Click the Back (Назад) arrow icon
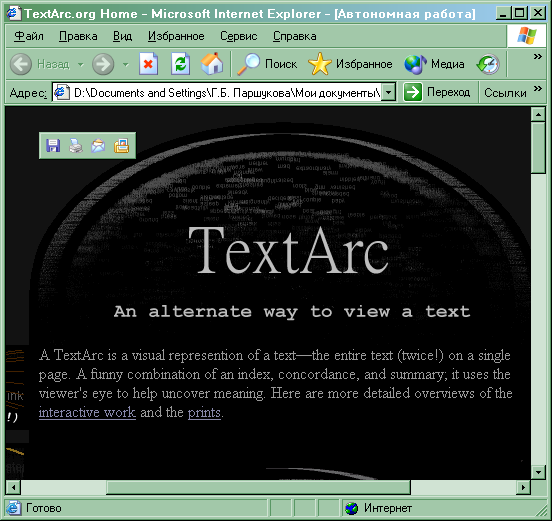The width and height of the screenshot is (552, 521). tap(21, 64)
